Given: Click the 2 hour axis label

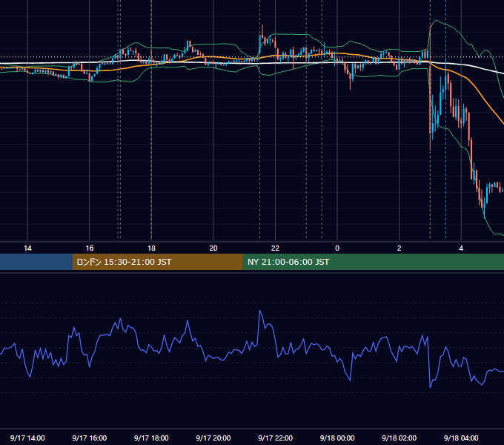Looking at the screenshot, I should [x=399, y=248].
